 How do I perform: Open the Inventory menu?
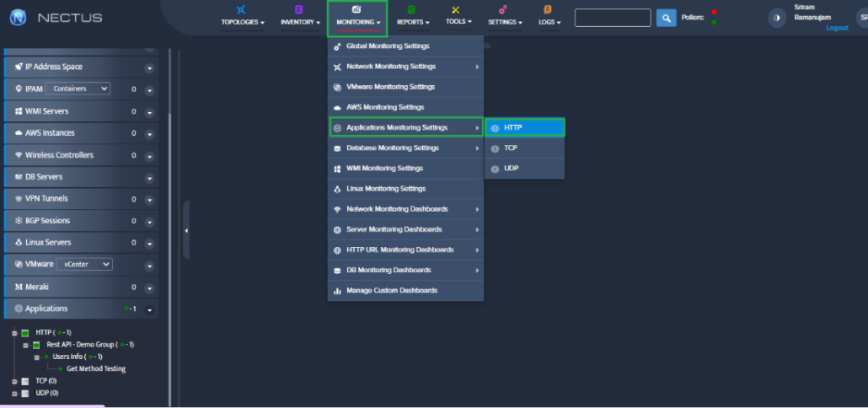[298, 16]
